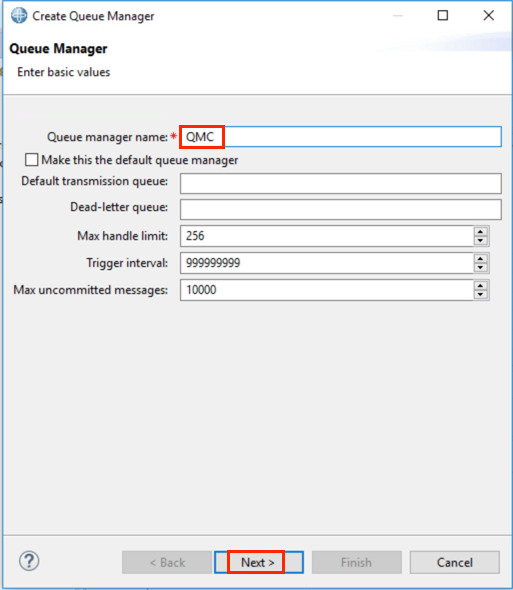
Task: Click the Next button
Action: click(x=259, y=563)
